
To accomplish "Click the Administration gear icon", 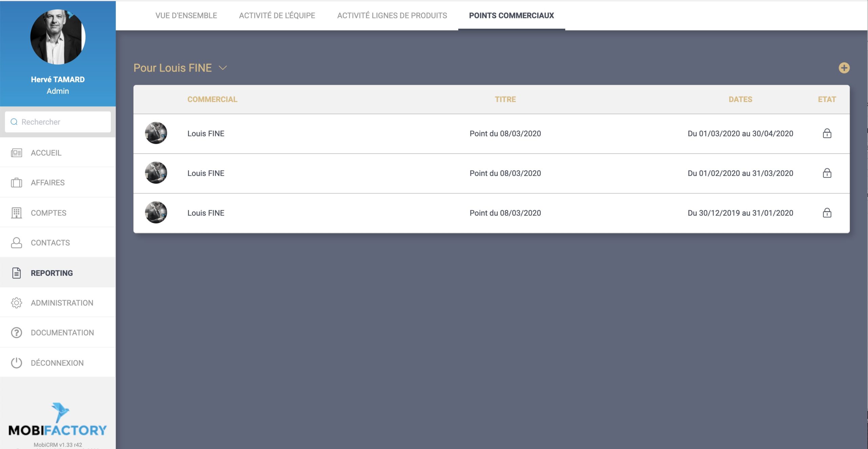I will click(16, 303).
